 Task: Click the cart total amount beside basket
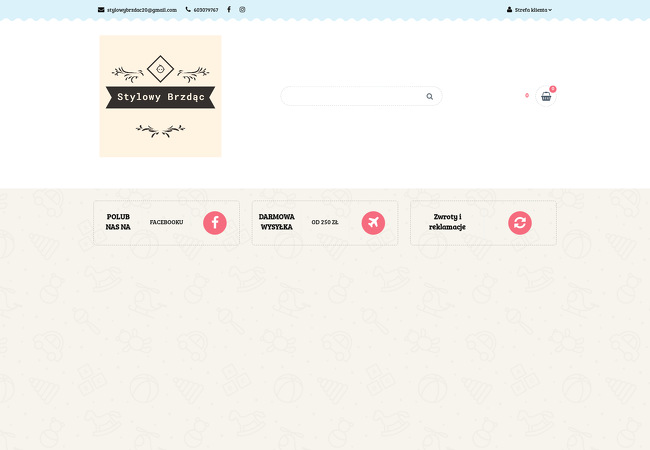[527, 95]
